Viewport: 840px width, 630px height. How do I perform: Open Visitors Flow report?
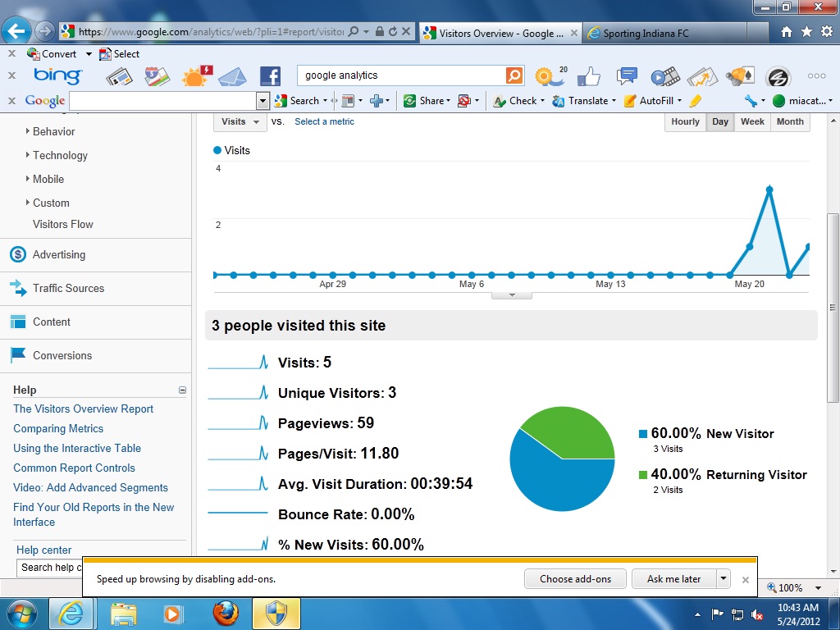(x=63, y=224)
